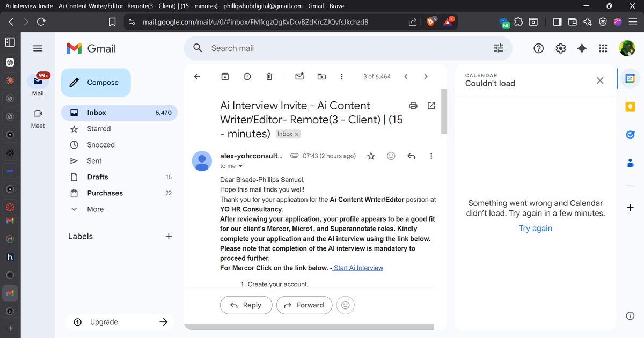Report the email as spam
This screenshot has height=338, width=644.
click(x=247, y=76)
